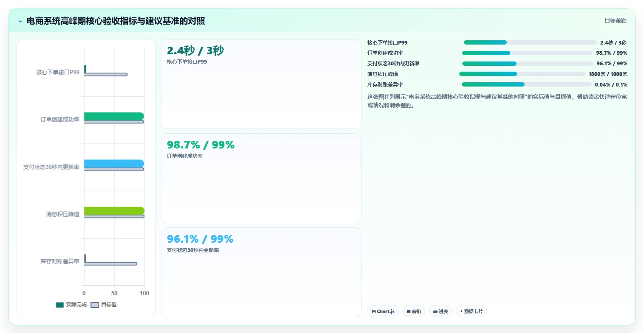Image resolution: width=644 pixels, height=333 pixels.
Task: Click the 核心下单接口P99 axis label in chart
Action: [x=58, y=72]
